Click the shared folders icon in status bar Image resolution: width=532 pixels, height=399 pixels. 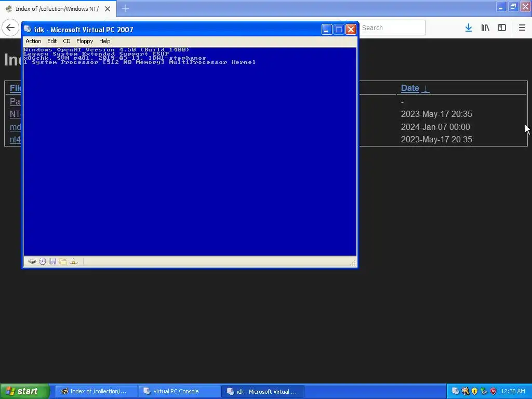tap(63, 261)
